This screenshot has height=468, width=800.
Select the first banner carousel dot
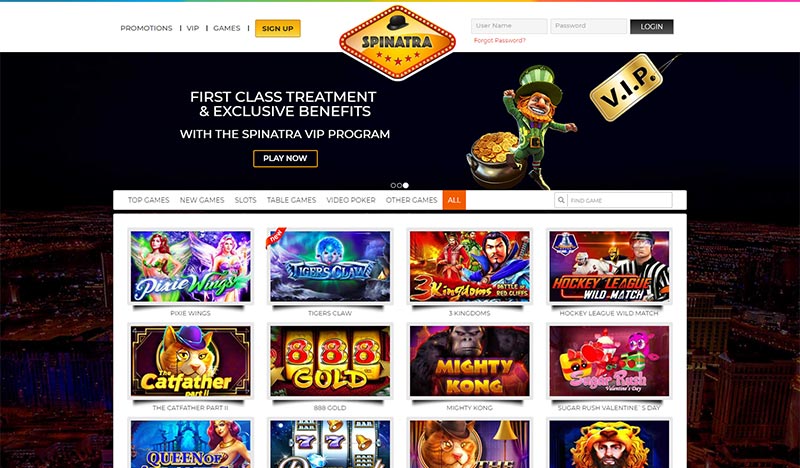point(393,185)
